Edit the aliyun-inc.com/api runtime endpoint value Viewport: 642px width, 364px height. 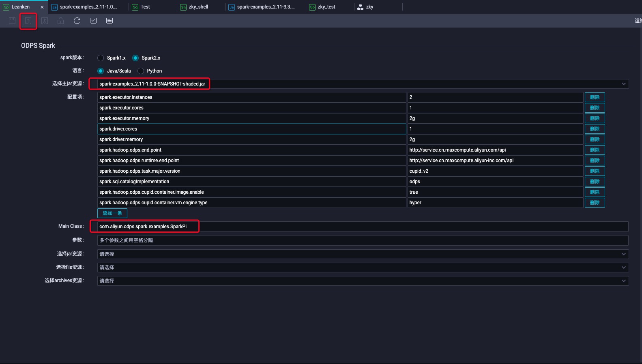(495, 161)
